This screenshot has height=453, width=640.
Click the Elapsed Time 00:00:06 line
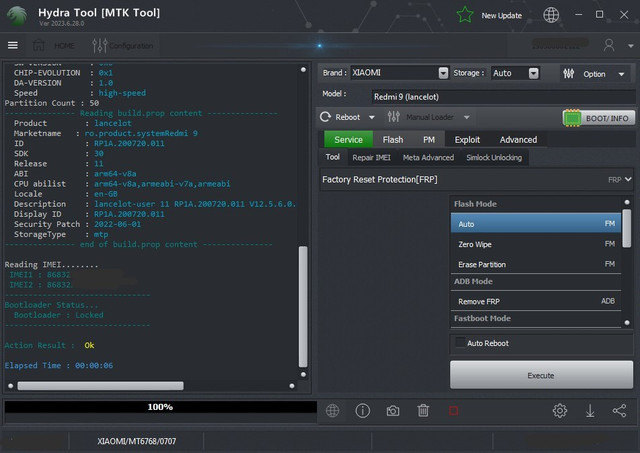tap(59, 365)
